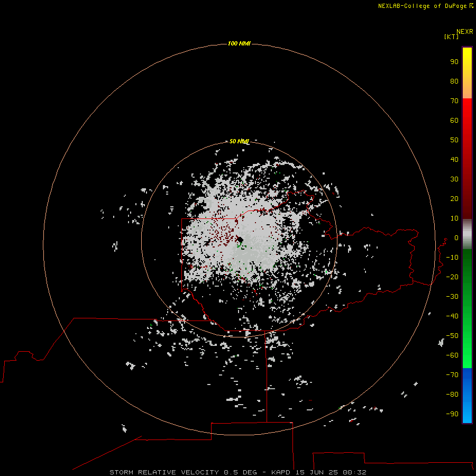Click the NEXLAB-College of DuPage header text
This screenshot has height=476, width=476.
[426, 6]
